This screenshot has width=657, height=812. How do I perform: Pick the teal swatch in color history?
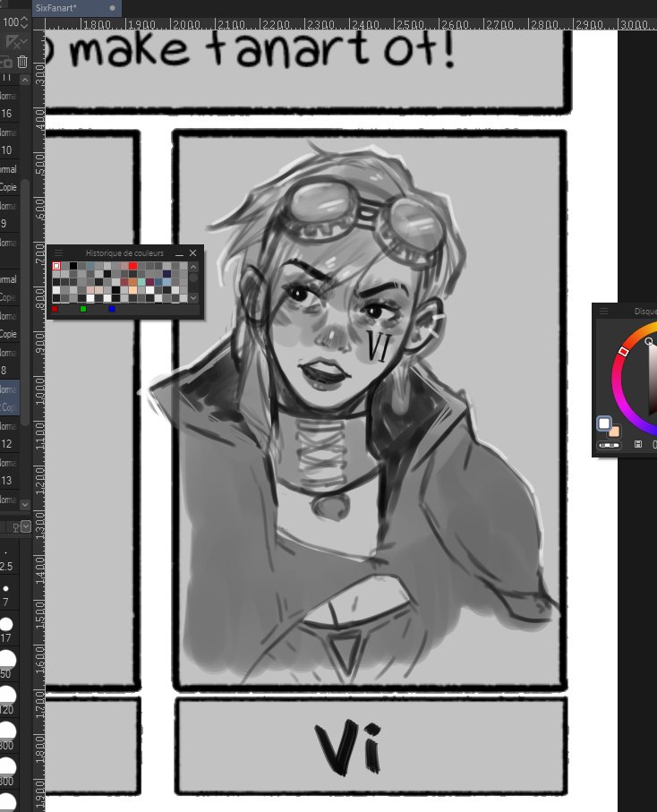point(141,282)
